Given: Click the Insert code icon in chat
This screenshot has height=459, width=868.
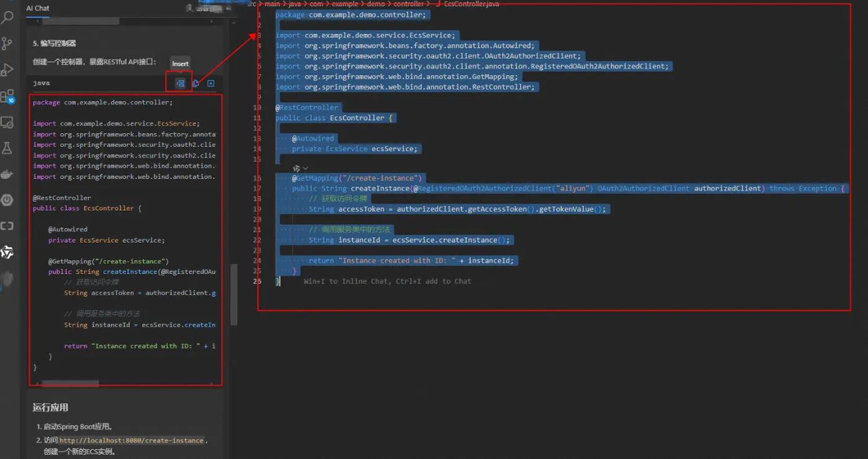Looking at the screenshot, I should [x=180, y=83].
